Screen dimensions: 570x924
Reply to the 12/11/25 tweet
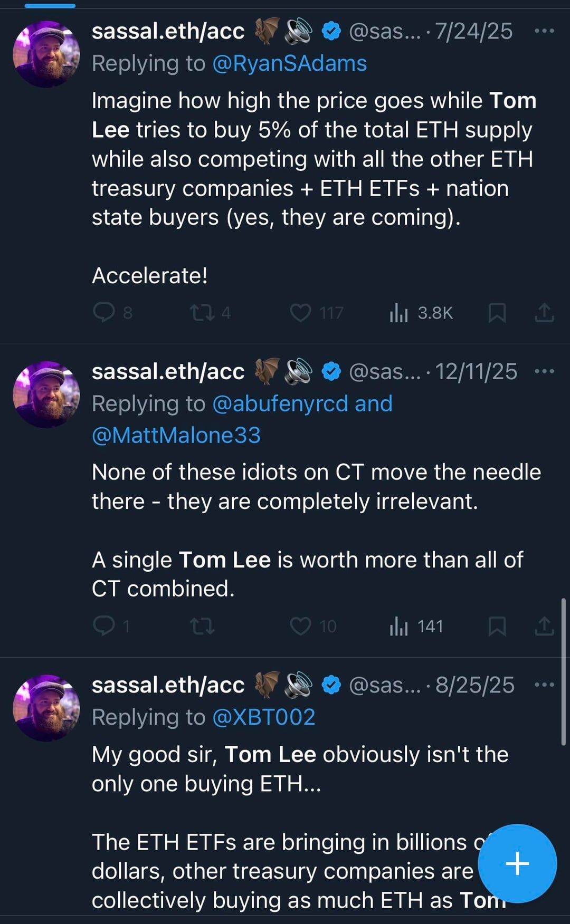104,626
